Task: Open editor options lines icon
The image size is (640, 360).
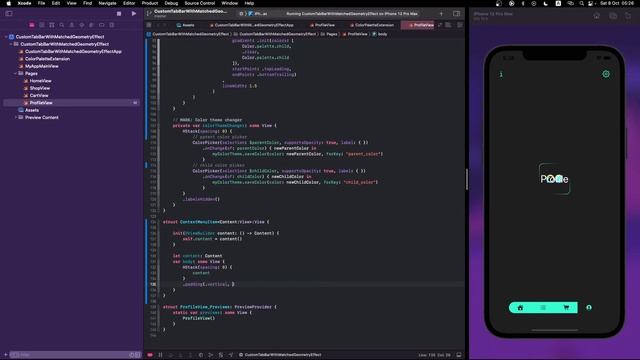Action: [448, 25]
